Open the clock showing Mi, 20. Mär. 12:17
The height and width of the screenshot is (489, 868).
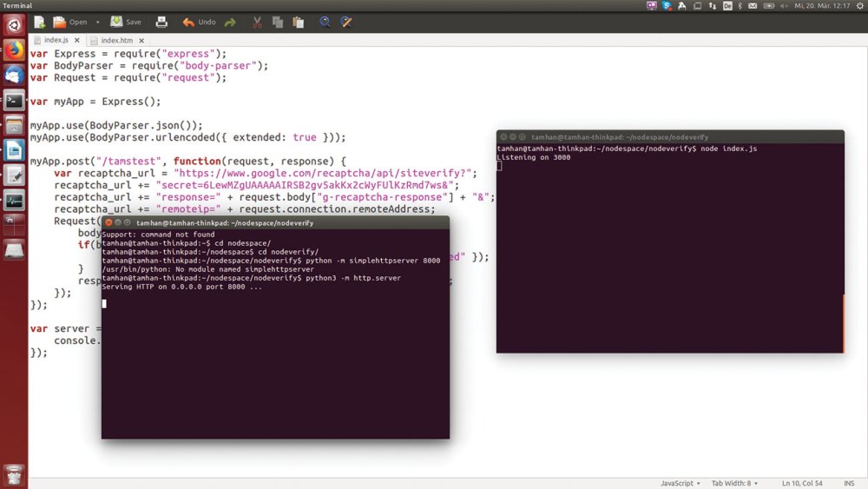point(822,5)
